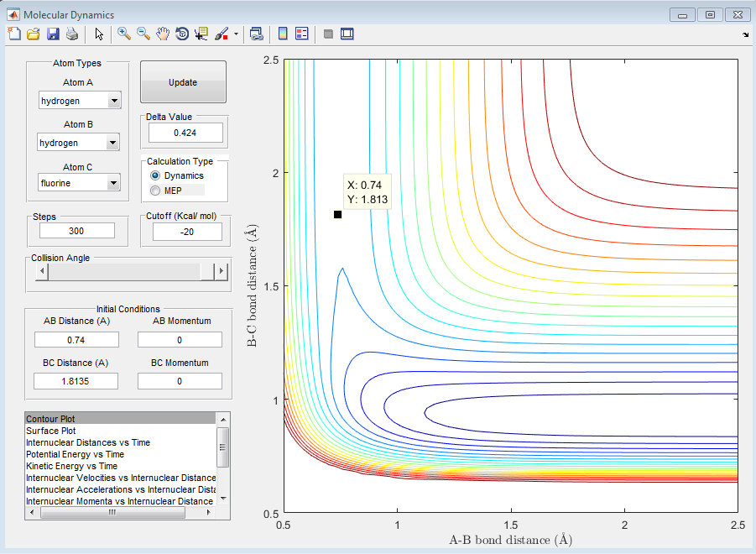The image size is (756, 554).
Task: Print the figure using the printer icon
Action: pos(72,34)
